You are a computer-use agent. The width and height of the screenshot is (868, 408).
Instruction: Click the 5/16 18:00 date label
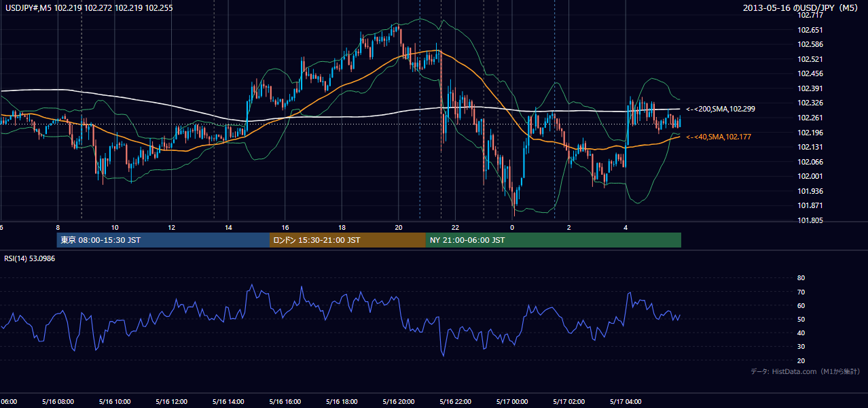pos(342,401)
